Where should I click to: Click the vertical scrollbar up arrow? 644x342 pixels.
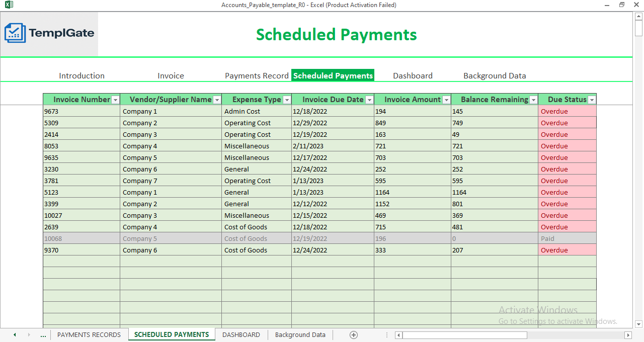[639, 16]
